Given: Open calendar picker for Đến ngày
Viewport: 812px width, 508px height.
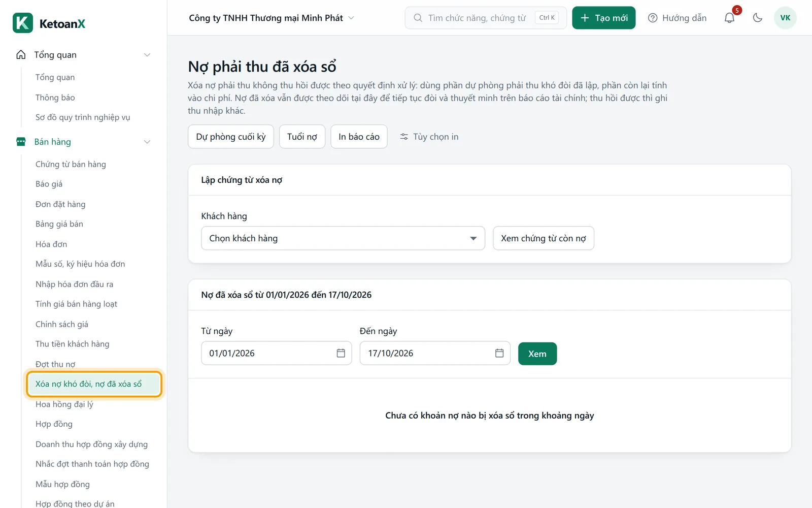Looking at the screenshot, I should pos(499,353).
